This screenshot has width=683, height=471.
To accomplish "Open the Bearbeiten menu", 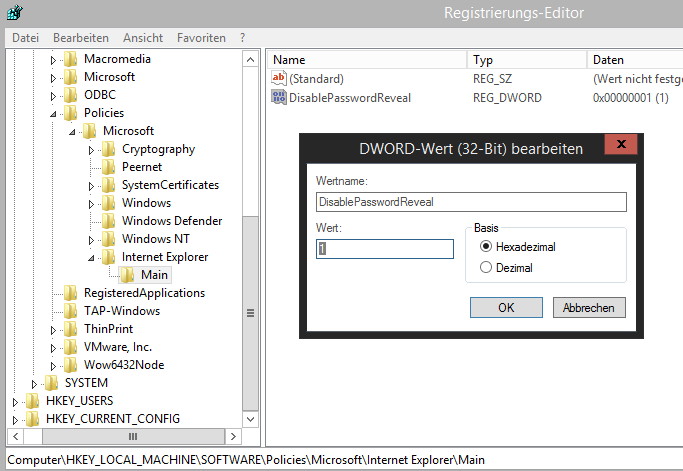I will [x=81, y=38].
